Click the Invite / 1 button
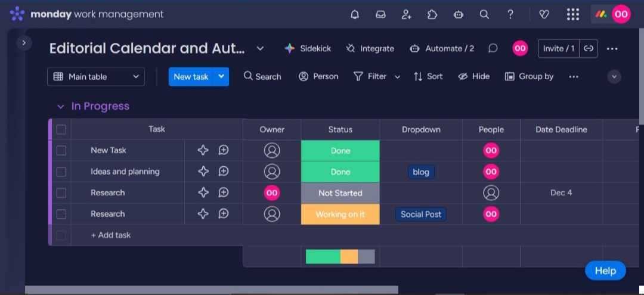The width and height of the screenshot is (644, 295). point(559,48)
